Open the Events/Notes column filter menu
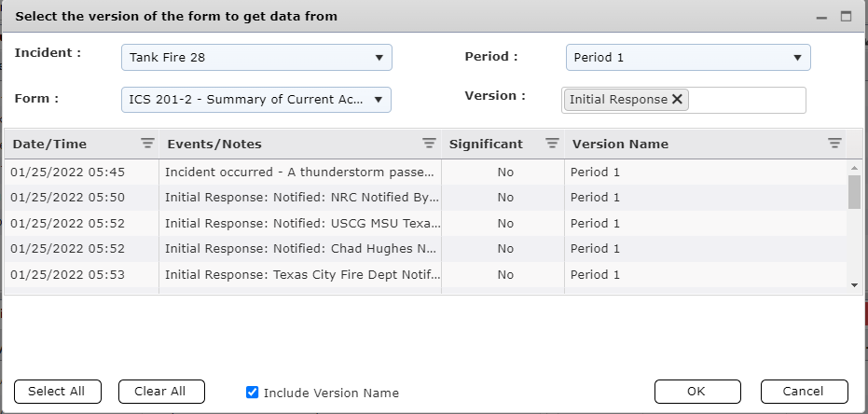Screen dimensions: 868x414 coord(429,144)
